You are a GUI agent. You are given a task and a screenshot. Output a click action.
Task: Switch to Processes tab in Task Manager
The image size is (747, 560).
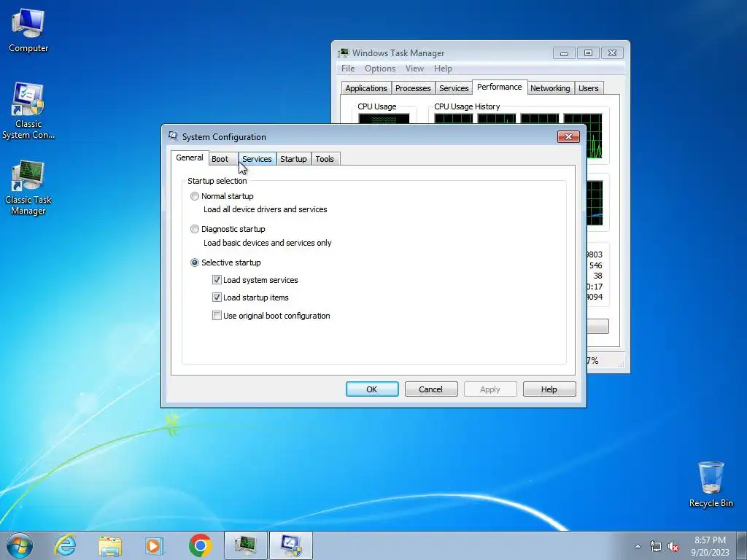pos(413,88)
